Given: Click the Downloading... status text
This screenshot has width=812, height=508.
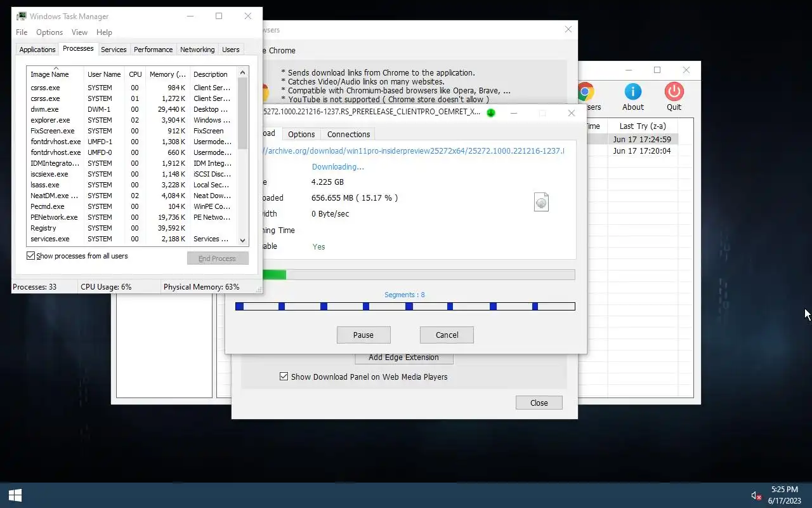Looking at the screenshot, I should [338, 167].
